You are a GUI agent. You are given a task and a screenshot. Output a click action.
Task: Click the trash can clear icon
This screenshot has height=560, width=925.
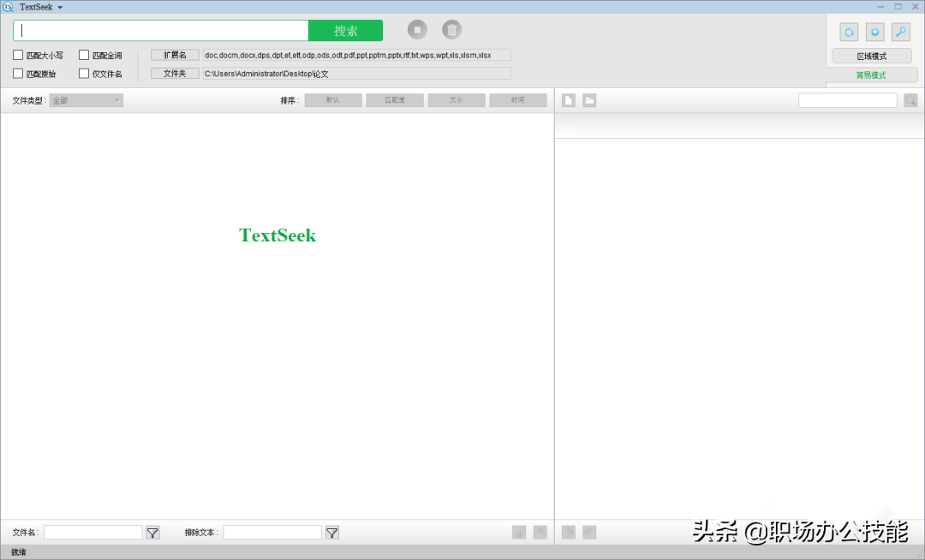coord(452,29)
